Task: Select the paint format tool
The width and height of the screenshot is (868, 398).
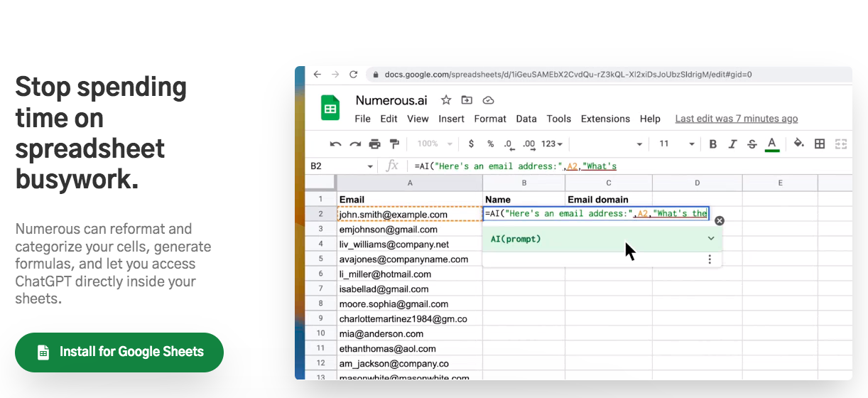Action: coord(394,144)
